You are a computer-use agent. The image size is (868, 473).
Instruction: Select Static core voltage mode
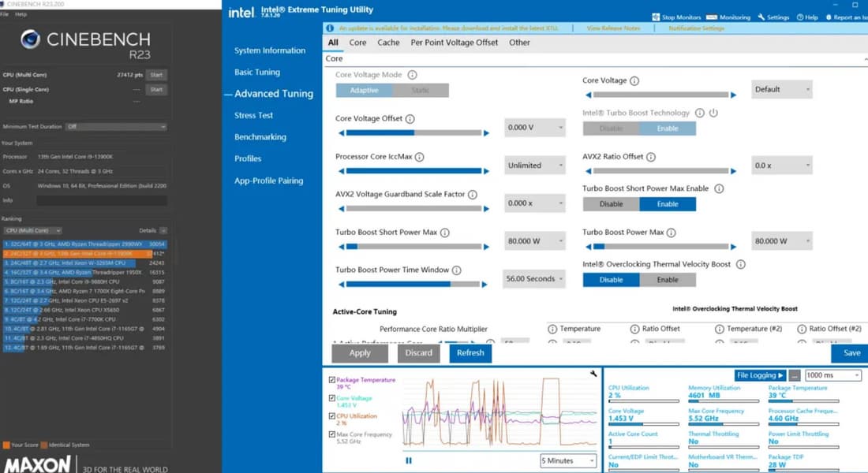[x=420, y=90]
